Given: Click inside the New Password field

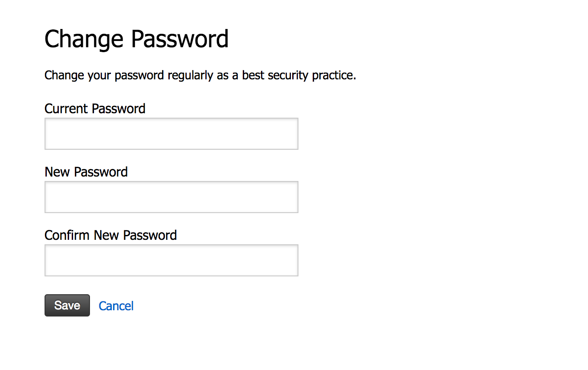Looking at the screenshot, I should point(171,197).
